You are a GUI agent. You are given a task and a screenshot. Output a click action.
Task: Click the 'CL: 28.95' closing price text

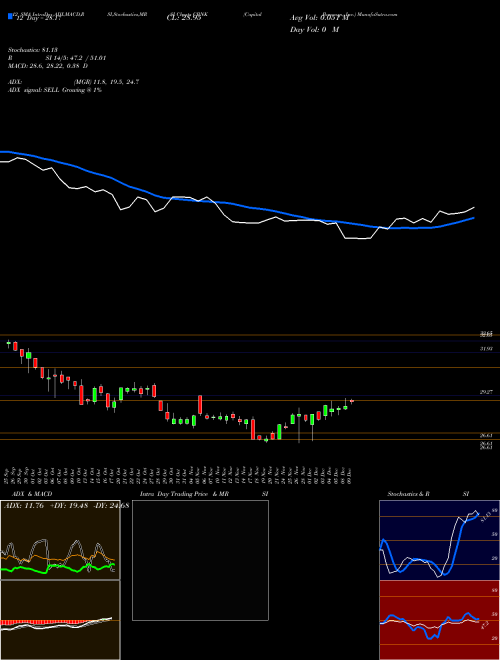point(185,19)
